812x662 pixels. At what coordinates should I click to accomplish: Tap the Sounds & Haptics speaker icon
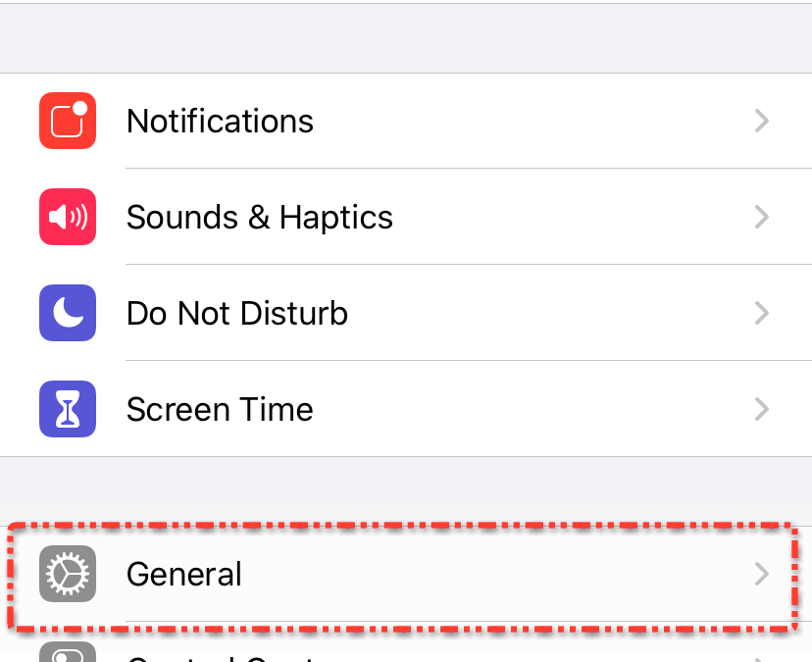point(68,217)
